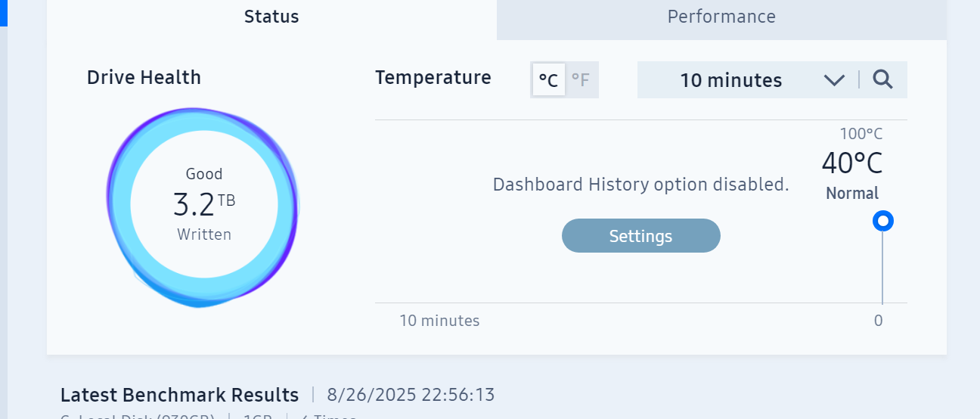
Task: Switch temperature unit to °F
Action: [x=581, y=80]
